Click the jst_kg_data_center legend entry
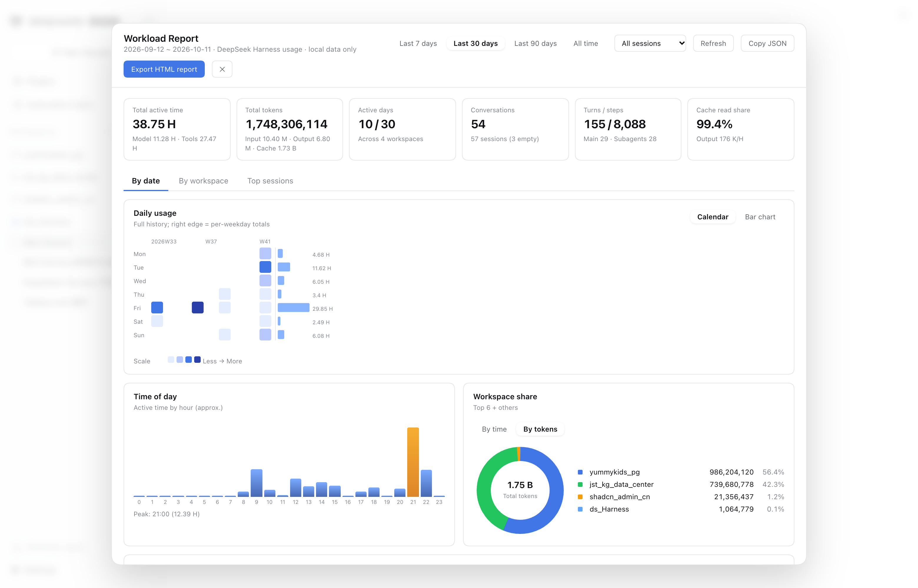Image resolution: width=918 pixels, height=588 pixels. tap(681, 484)
